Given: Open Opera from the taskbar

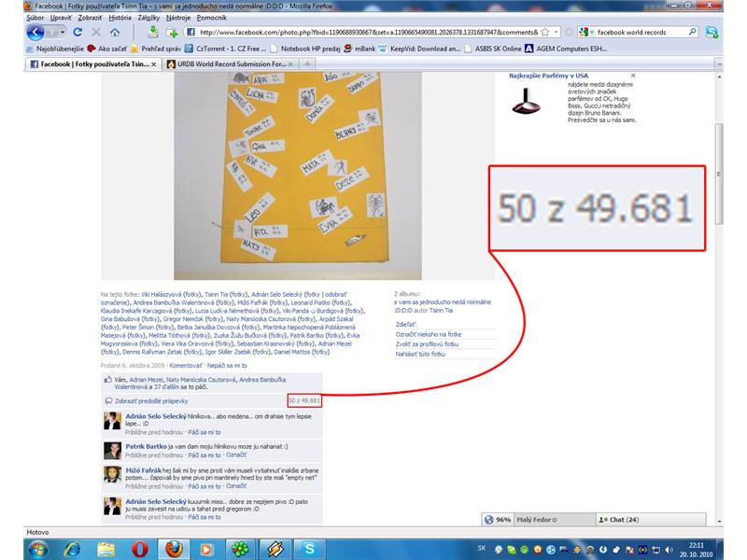Looking at the screenshot, I should 140,550.
